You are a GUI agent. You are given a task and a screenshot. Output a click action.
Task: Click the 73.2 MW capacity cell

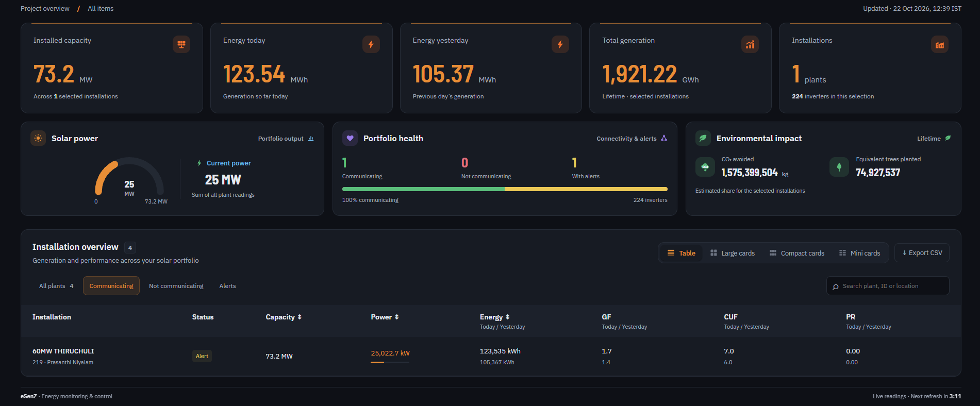(279, 357)
